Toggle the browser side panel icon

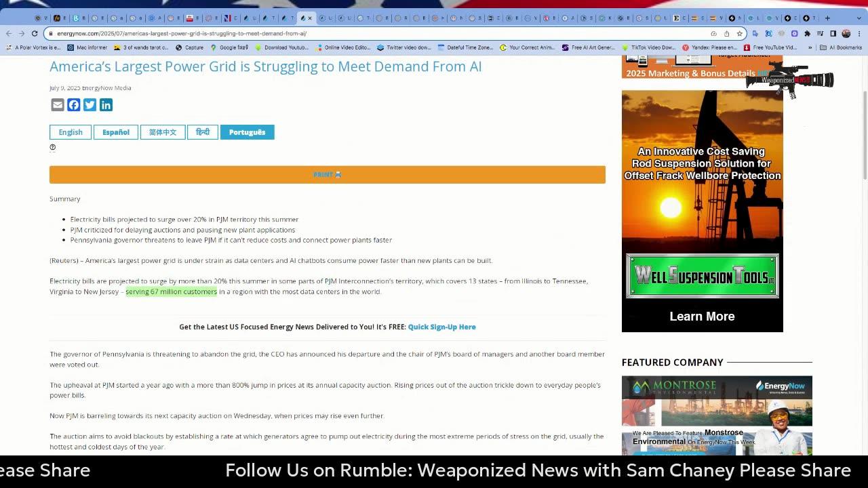833,33
